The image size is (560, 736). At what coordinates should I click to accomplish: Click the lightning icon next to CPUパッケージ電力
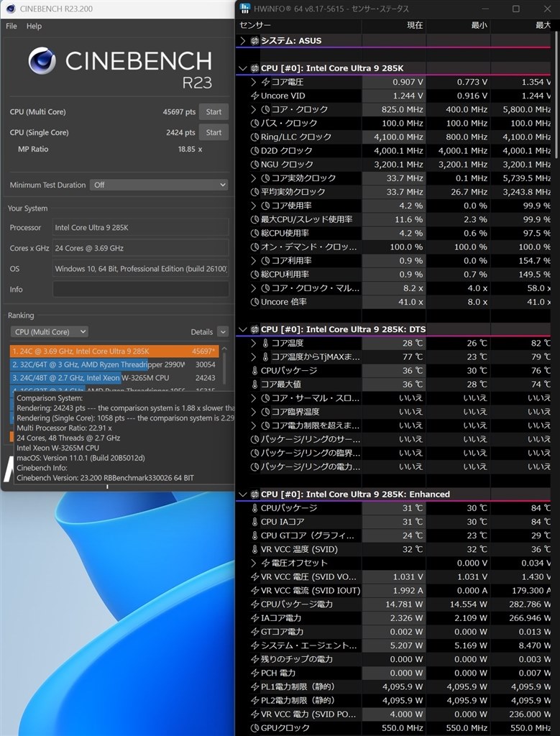click(255, 604)
